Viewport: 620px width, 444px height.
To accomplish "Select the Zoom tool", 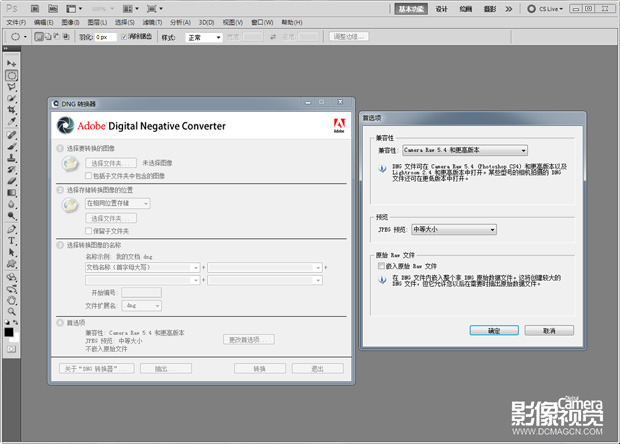I will coord(11,312).
